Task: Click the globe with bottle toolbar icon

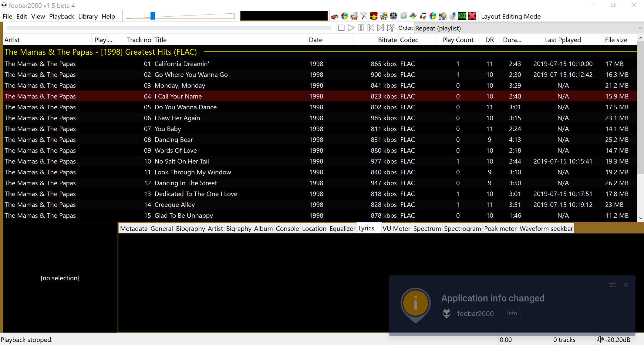Action: pyautogui.click(x=443, y=16)
